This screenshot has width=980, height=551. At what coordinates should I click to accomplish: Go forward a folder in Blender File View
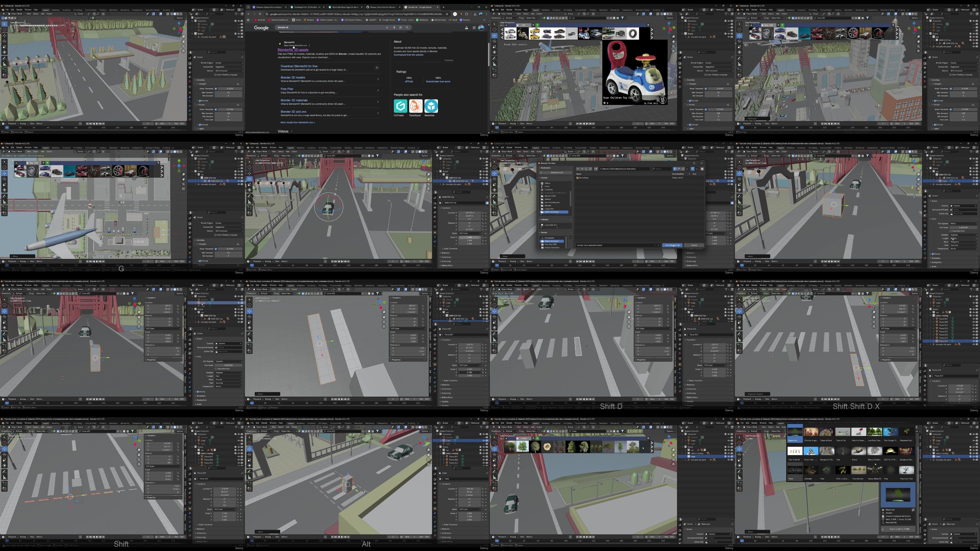point(582,169)
